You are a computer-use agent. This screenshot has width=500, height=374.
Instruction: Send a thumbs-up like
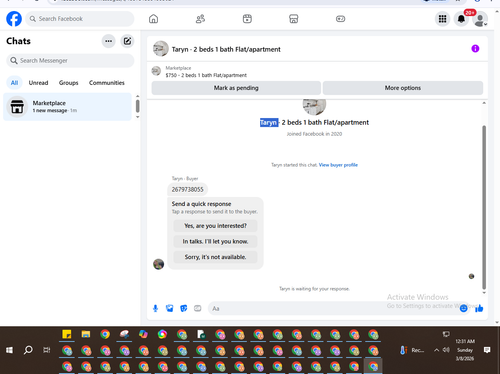click(479, 308)
